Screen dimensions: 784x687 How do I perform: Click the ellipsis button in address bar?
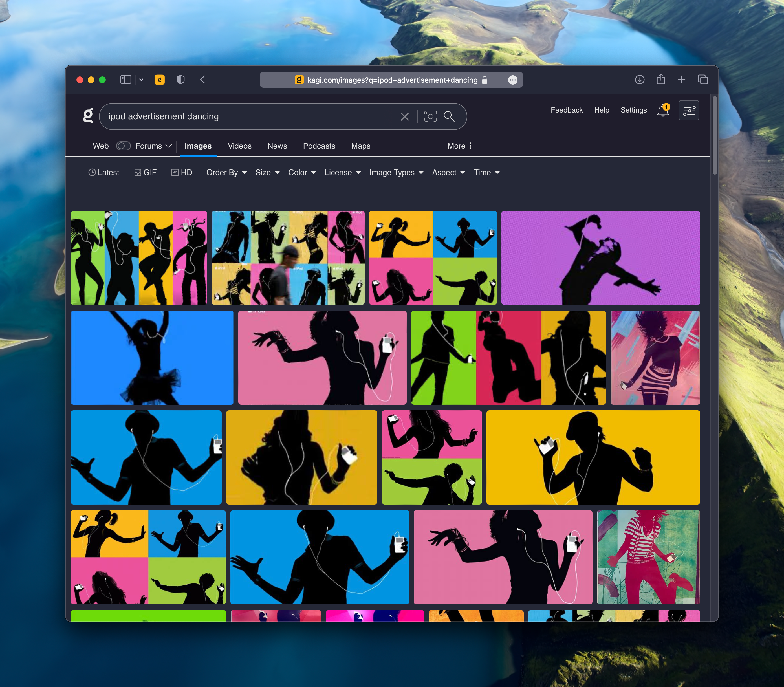(513, 80)
